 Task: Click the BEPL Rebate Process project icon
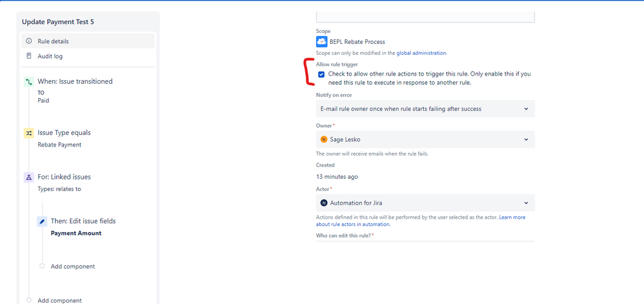tap(321, 41)
